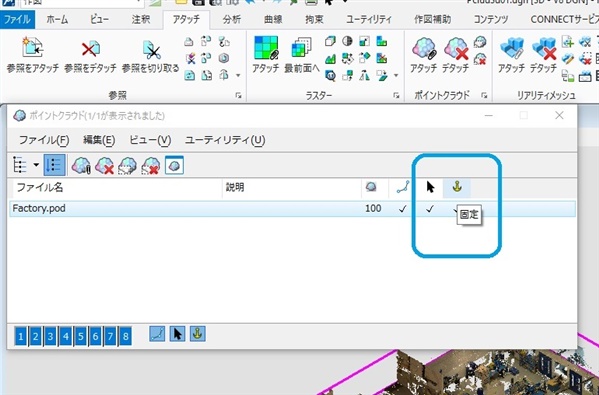Open the ラスター group dialog launcher
Image resolution: width=599 pixels, height=395 pixels.
pos(396,95)
